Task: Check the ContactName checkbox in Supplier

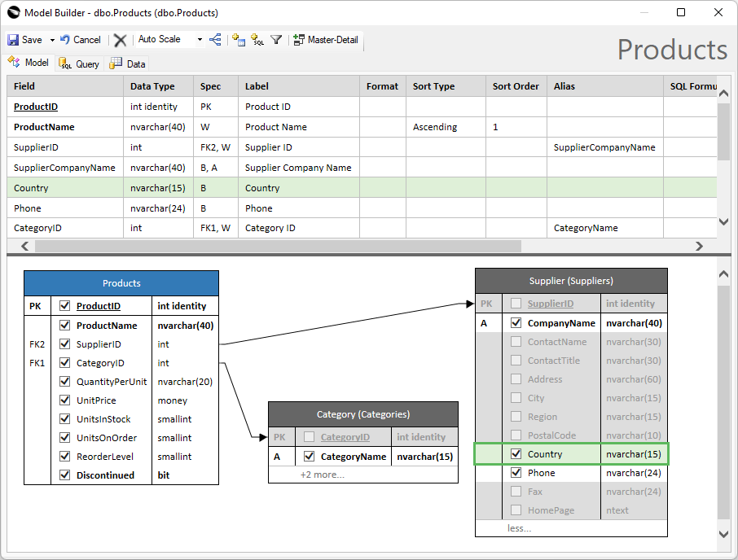Action: click(516, 342)
